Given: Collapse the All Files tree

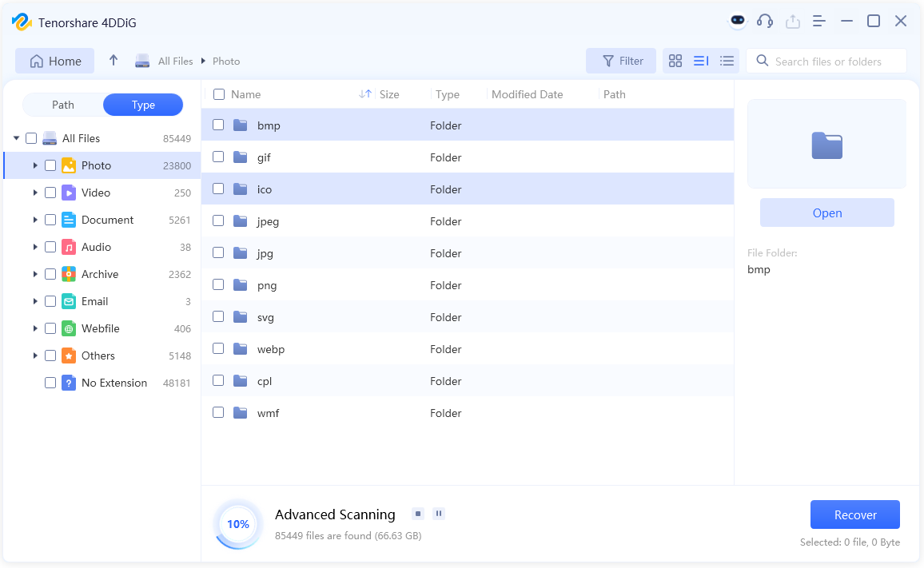Looking at the screenshot, I should pos(16,137).
